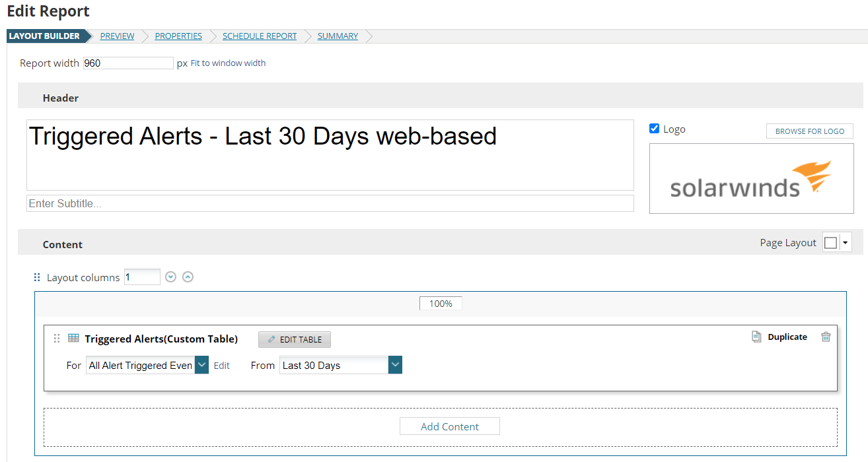Switch to Schedule Report step
This screenshot has width=868, height=462.
(260, 36)
